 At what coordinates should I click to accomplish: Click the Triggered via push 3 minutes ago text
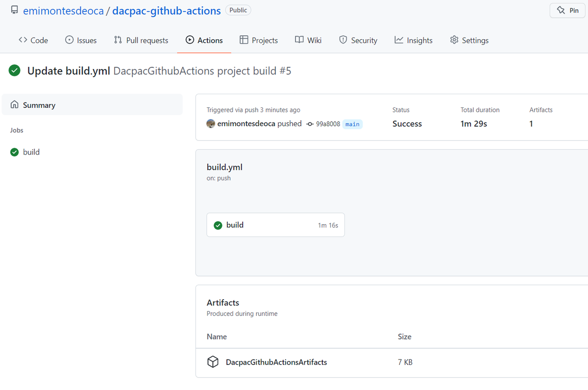253,110
